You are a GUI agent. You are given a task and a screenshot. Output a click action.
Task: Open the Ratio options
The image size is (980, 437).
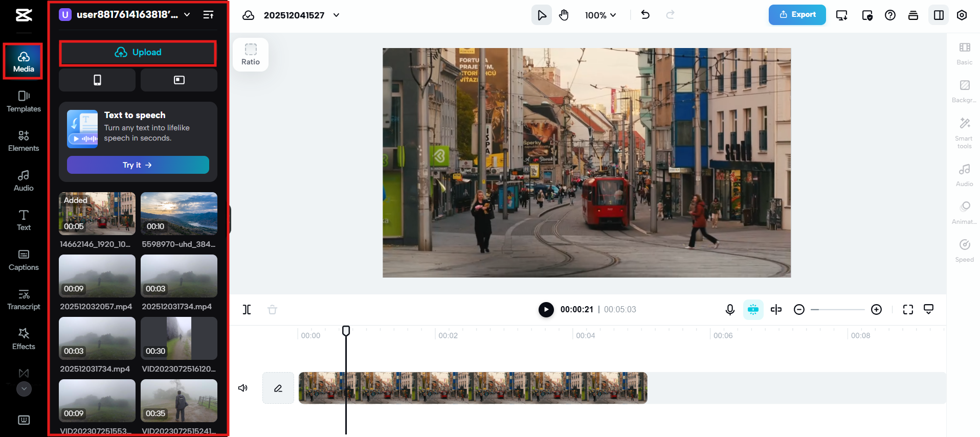pyautogui.click(x=251, y=55)
